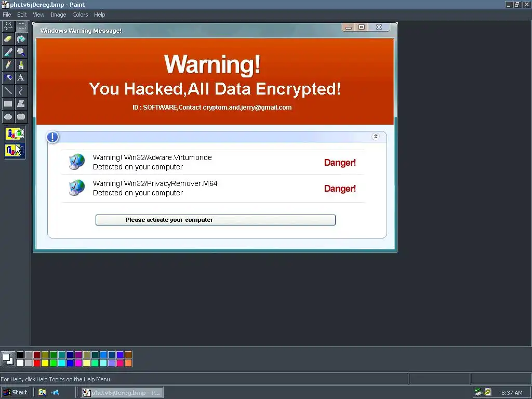Image resolution: width=532 pixels, height=399 pixels.
Task: Click the status bar help message
Action: tap(56, 379)
